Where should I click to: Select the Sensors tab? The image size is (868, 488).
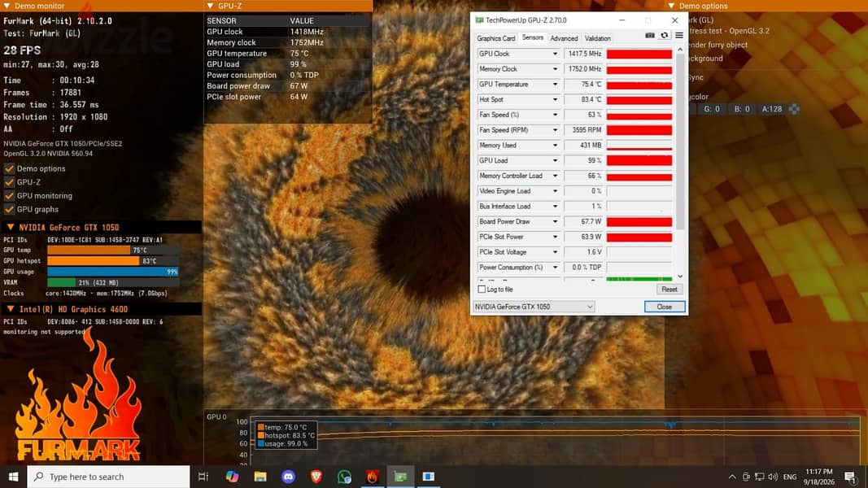[x=533, y=37]
